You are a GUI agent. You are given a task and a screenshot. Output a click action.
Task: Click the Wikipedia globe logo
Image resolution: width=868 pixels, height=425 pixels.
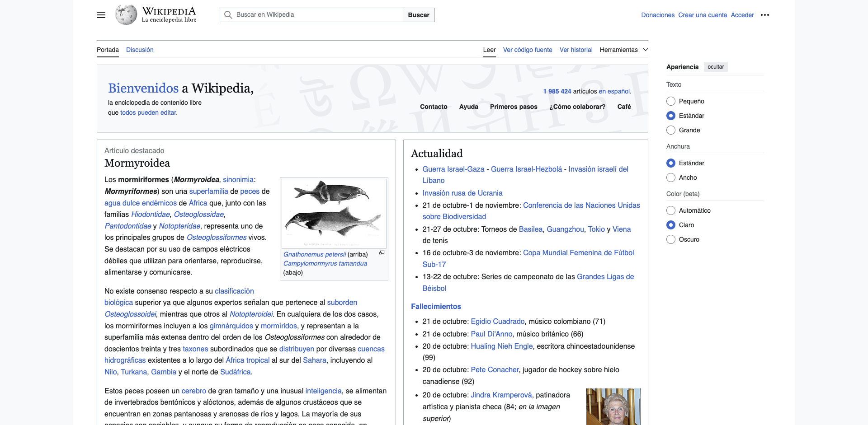point(126,15)
